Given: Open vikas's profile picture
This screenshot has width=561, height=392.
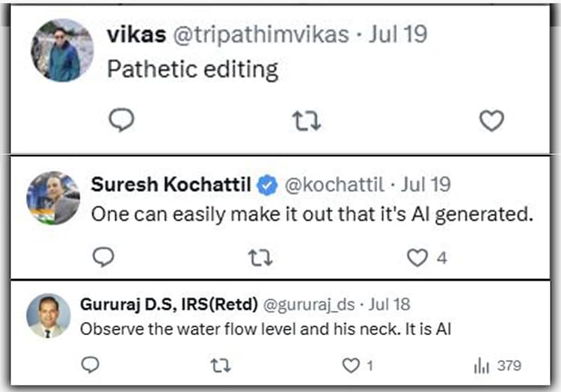Looking at the screenshot, I should [x=62, y=50].
